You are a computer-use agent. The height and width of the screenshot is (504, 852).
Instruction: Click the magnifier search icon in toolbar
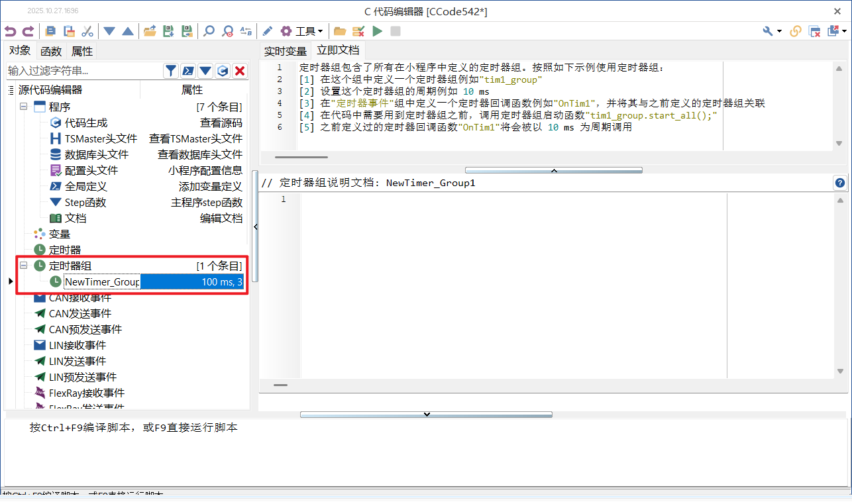[x=209, y=31]
